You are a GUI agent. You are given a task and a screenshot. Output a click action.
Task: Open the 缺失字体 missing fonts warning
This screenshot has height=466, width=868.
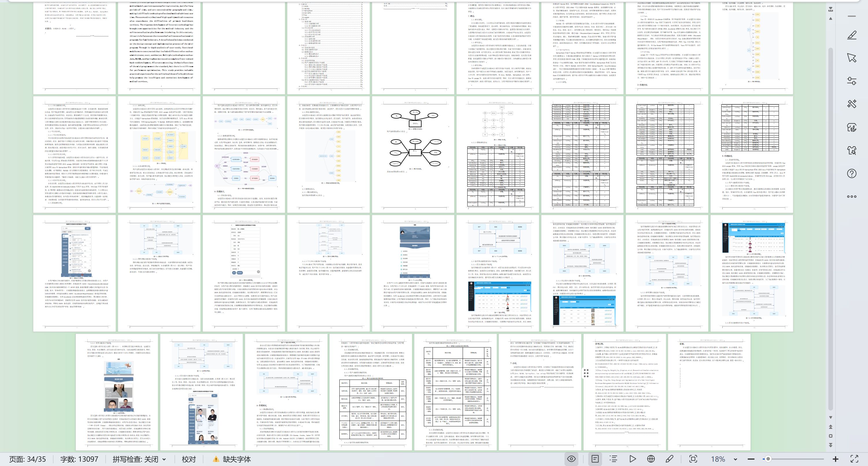232,459
